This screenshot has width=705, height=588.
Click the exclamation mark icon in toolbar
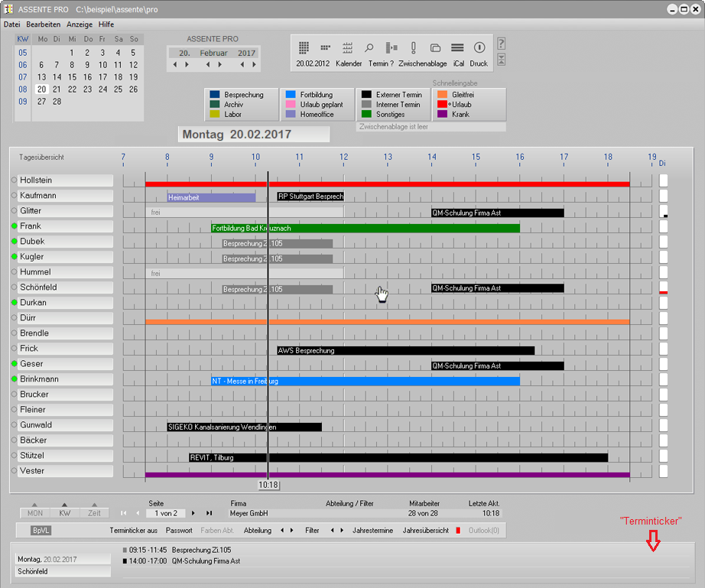pyautogui.click(x=413, y=47)
